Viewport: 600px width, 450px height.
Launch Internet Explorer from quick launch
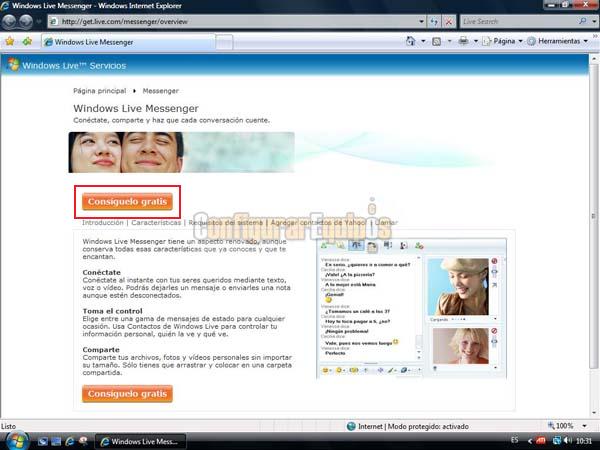[70, 441]
